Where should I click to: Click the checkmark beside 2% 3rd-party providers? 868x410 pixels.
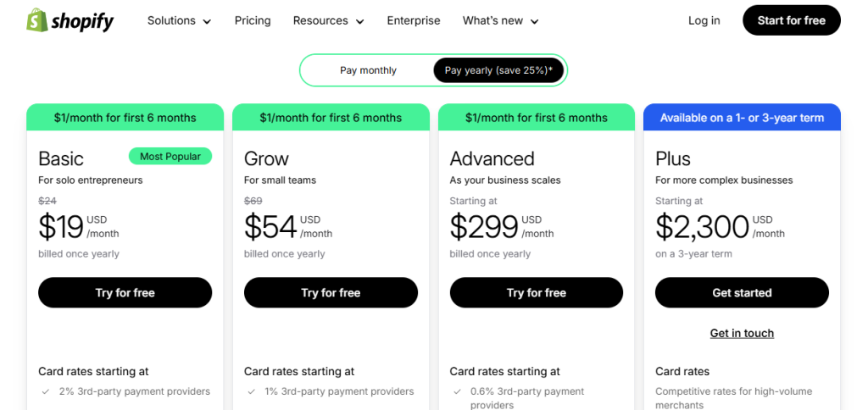point(45,391)
